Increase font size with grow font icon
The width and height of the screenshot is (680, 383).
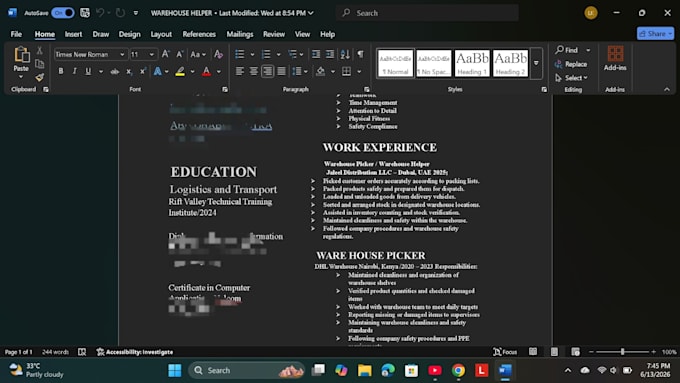point(165,54)
